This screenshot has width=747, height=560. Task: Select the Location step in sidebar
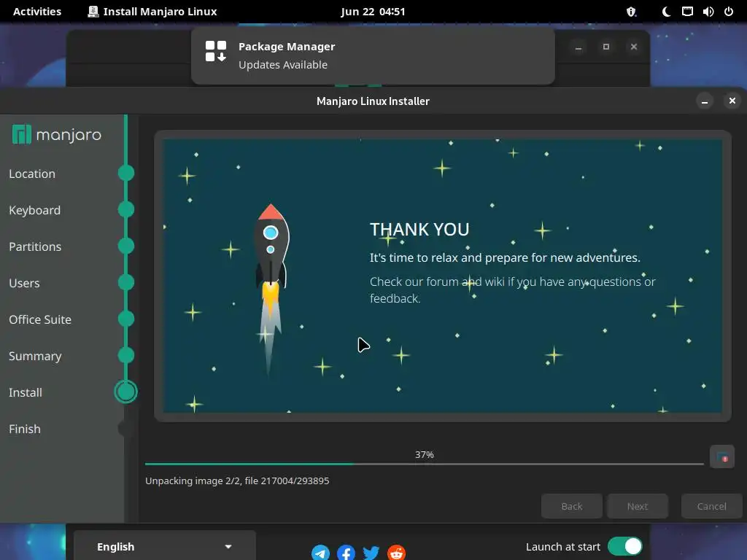[x=32, y=174]
